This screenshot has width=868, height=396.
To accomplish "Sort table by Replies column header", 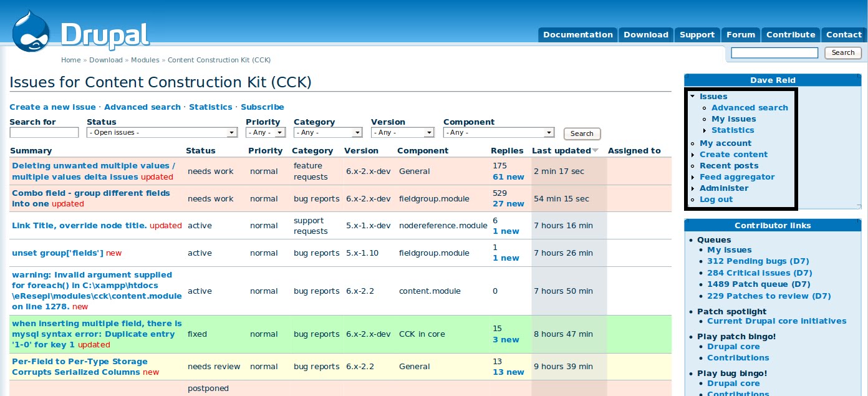I will (x=507, y=151).
